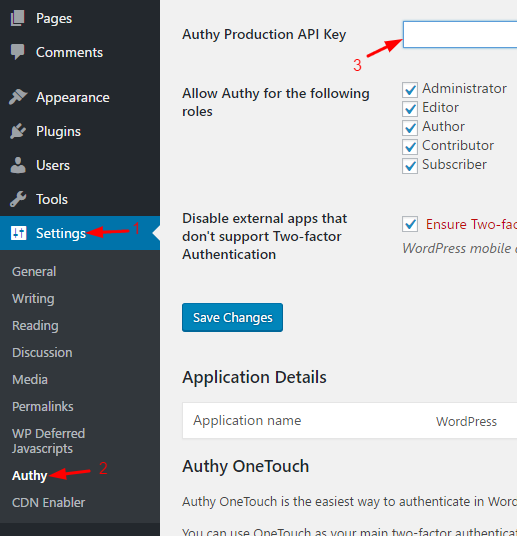Toggle the Editor role checkbox

point(410,109)
